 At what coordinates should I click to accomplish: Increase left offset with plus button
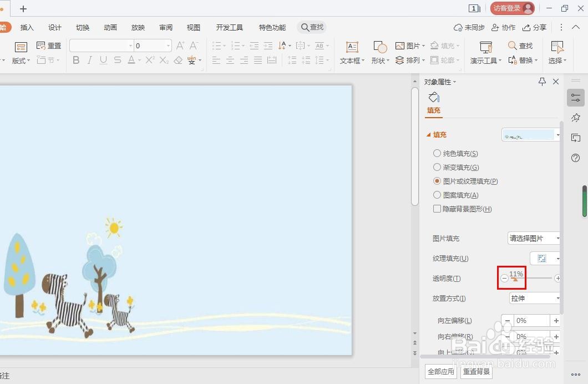coord(556,321)
